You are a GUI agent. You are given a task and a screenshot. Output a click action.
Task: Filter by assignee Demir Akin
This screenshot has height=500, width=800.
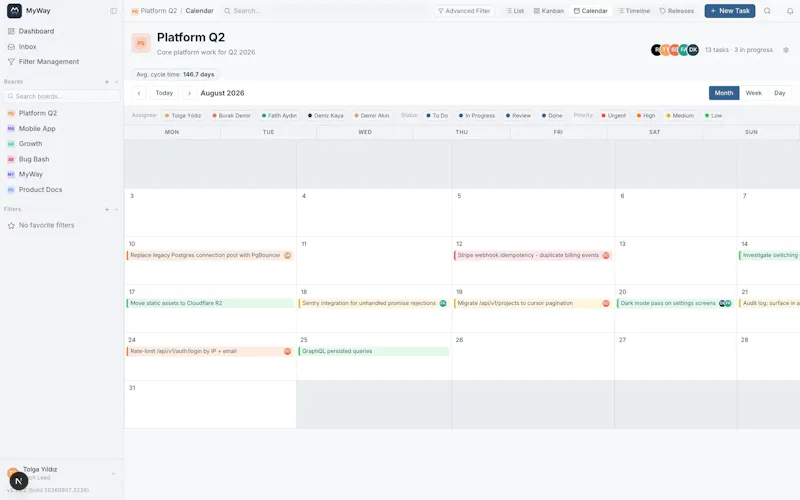pos(371,116)
